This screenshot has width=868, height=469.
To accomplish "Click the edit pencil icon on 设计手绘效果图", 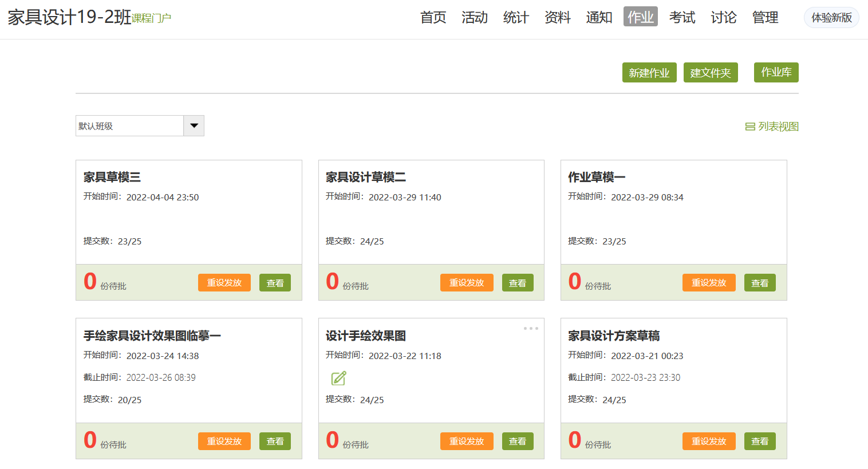I will coord(338,378).
